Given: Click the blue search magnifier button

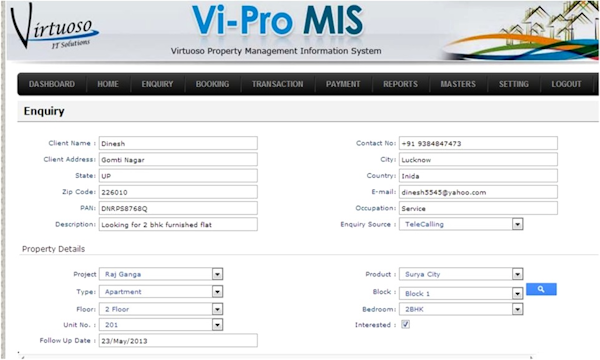Looking at the screenshot, I should pyautogui.click(x=541, y=289).
